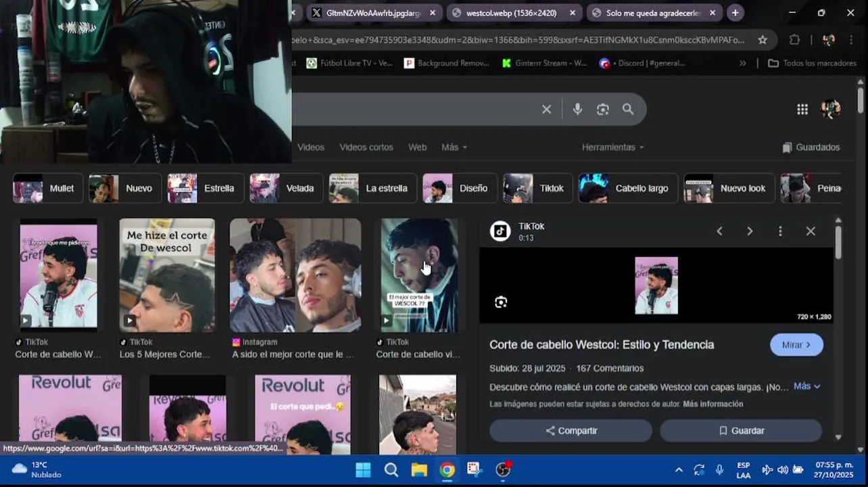
Task: Select the Mullet suggestion chip
Action: click(x=48, y=189)
